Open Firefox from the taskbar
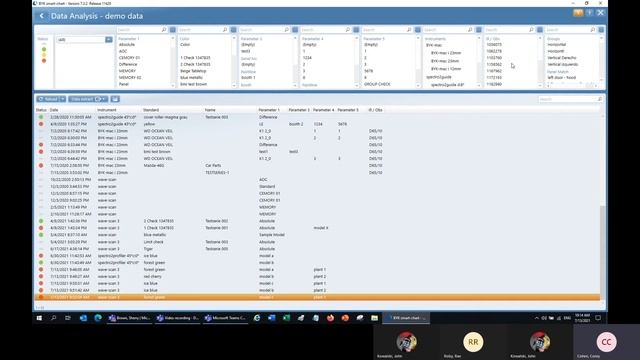Viewport: 640px width, 360px height. pos(330,318)
